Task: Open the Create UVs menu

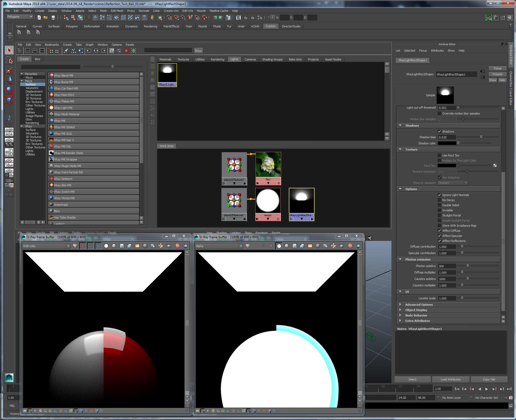Action: coord(171,11)
